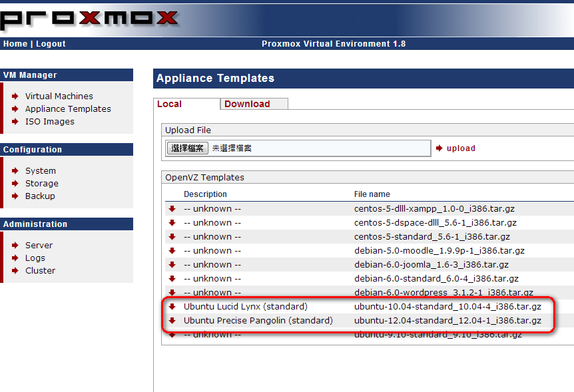This screenshot has width=574, height=392.
Task: Open Backup configuration page
Action: 40,196
